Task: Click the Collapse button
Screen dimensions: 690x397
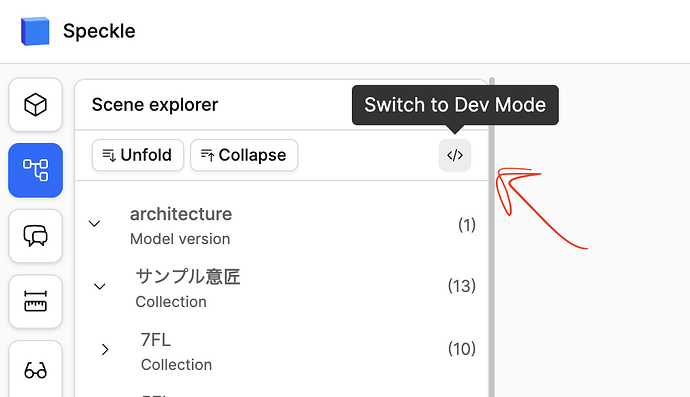Action: [244, 155]
